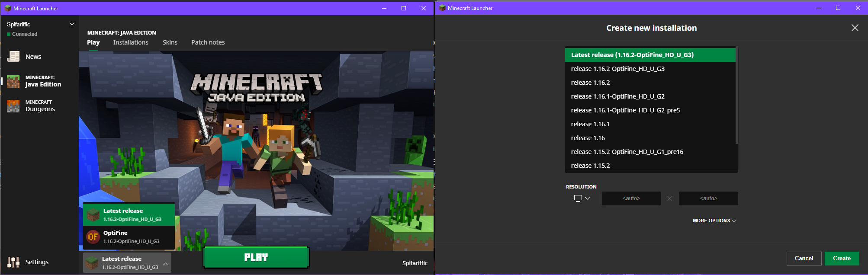Image resolution: width=868 pixels, height=275 pixels.
Task: Collapse the installation selector beside PLAY
Action: tap(127, 263)
